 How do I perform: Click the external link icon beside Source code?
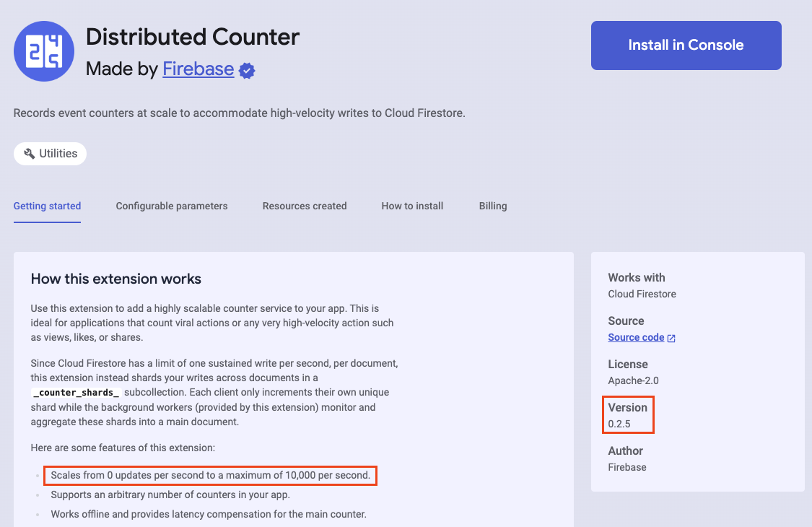[671, 338]
